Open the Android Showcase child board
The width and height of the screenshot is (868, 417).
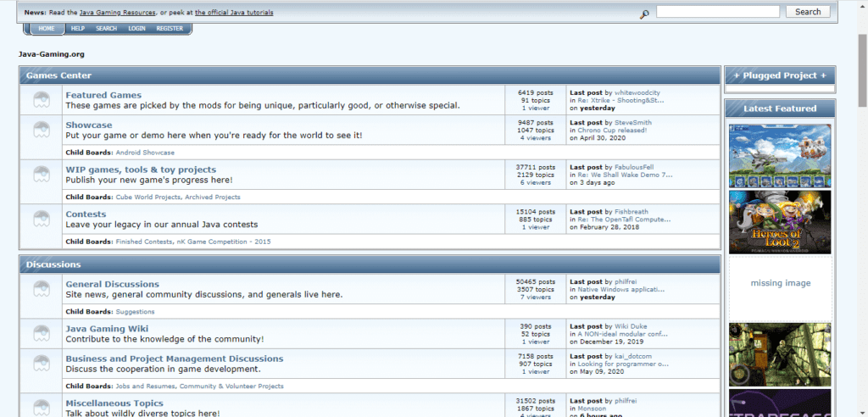[x=145, y=153]
